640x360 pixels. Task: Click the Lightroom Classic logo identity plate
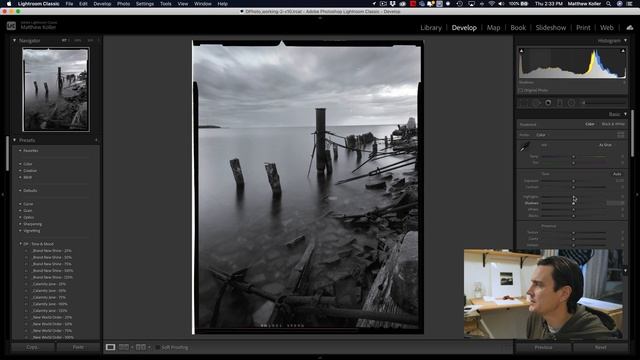coord(11,26)
